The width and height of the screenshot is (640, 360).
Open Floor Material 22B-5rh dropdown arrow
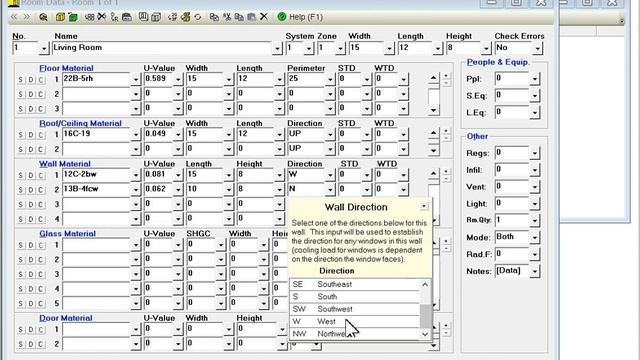(136, 79)
